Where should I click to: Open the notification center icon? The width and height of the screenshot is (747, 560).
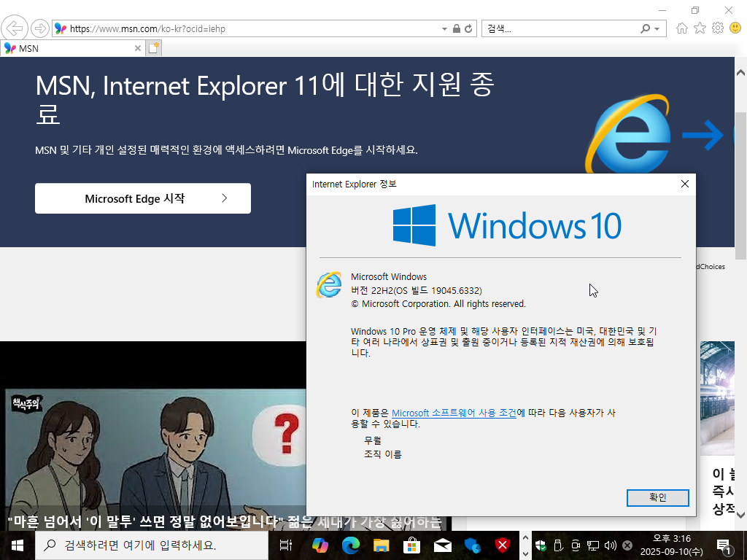[724, 545]
